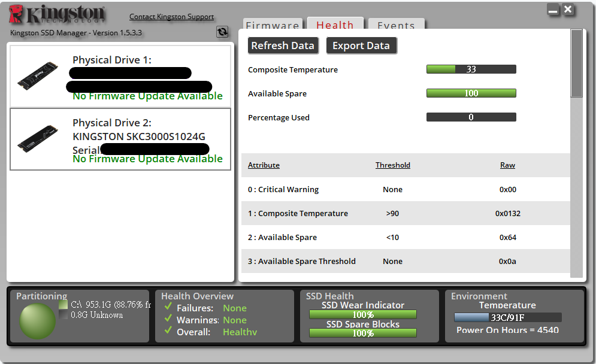
Task: Click the gray Unknown partition legend square
Action: (63, 314)
